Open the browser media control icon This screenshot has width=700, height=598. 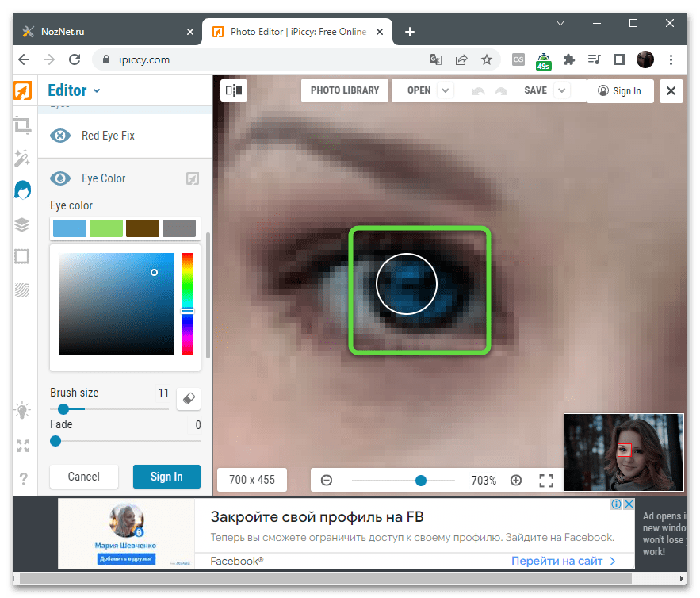pyautogui.click(x=595, y=59)
